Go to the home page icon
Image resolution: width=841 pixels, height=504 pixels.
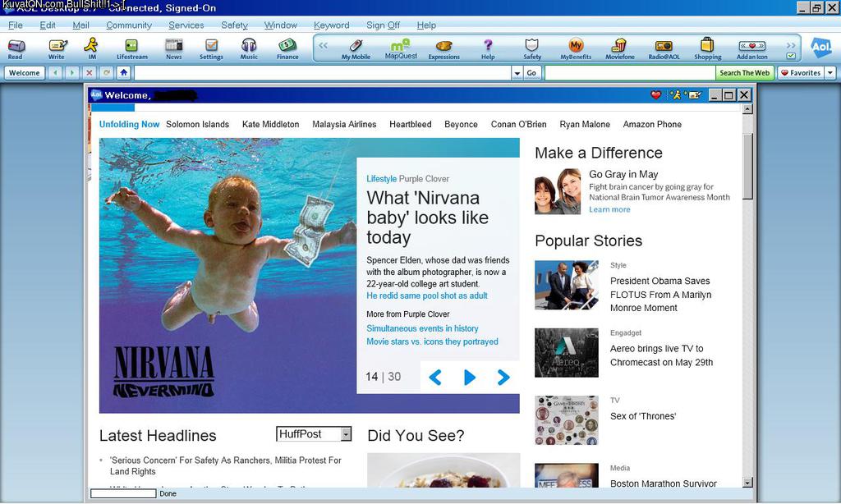click(123, 73)
